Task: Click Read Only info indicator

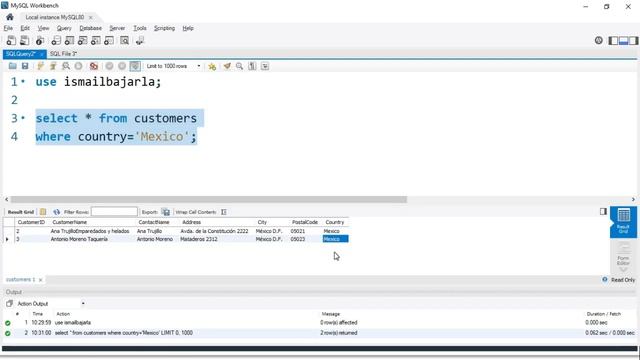Action: pos(619,280)
